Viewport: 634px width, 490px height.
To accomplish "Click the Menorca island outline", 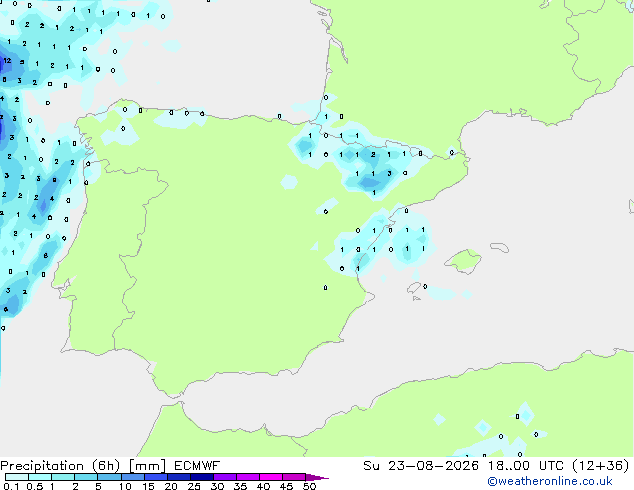I will point(499,247).
